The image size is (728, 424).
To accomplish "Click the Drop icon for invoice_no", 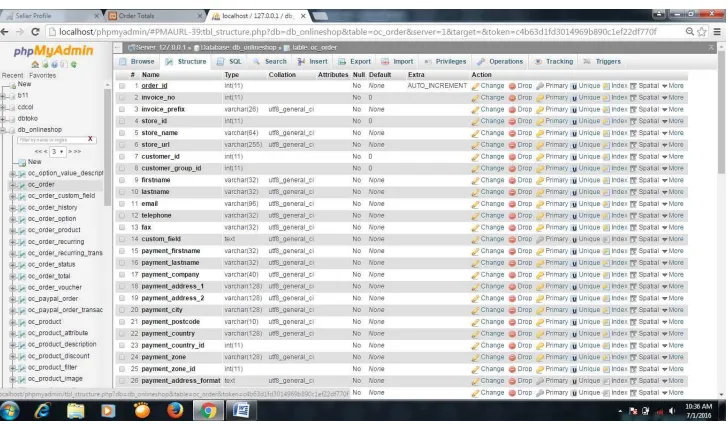I will [512, 98].
